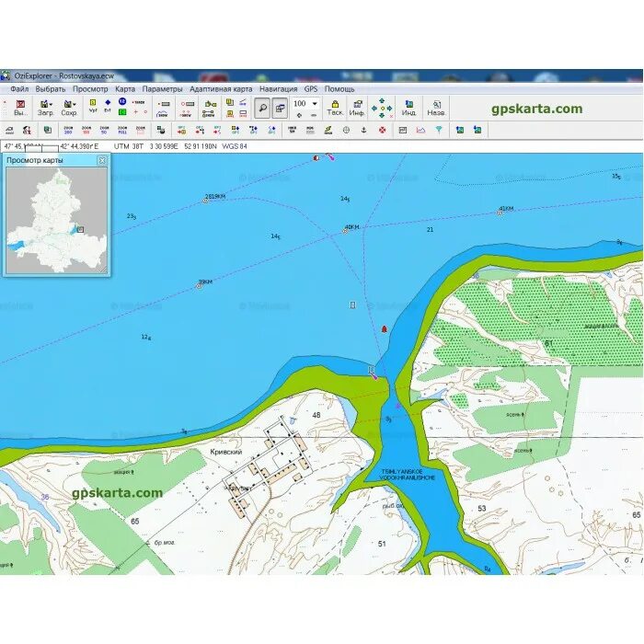Click the Zoom 100 button
Screen dimensions: 644x644
(x=86, y=131)
